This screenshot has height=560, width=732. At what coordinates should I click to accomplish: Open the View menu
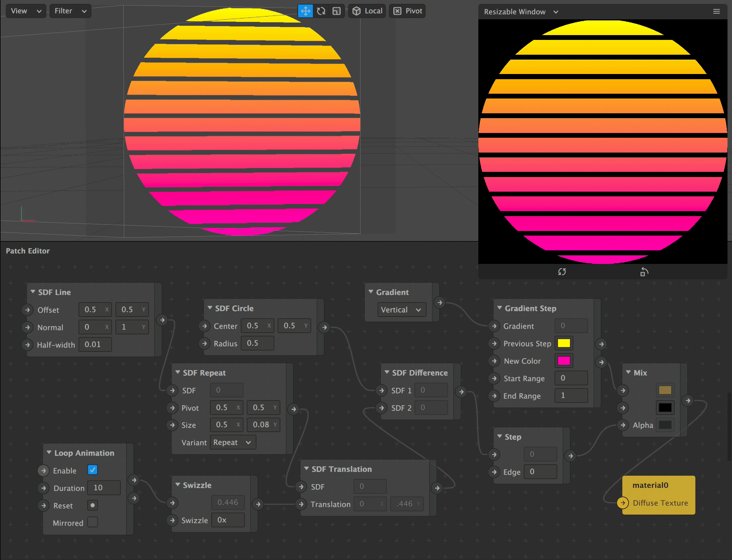tap(26, 11)
